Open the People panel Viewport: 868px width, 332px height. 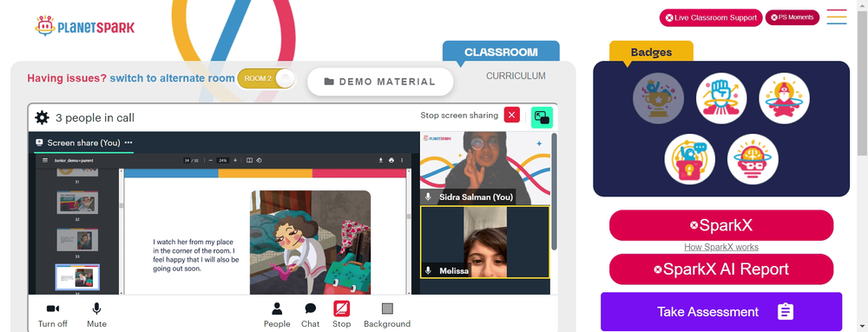pyautogui.click(x=277, y=315)
